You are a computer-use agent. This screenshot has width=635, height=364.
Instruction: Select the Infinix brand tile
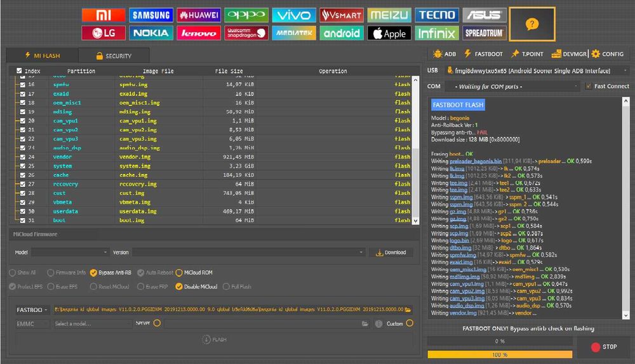coord(437,33)
